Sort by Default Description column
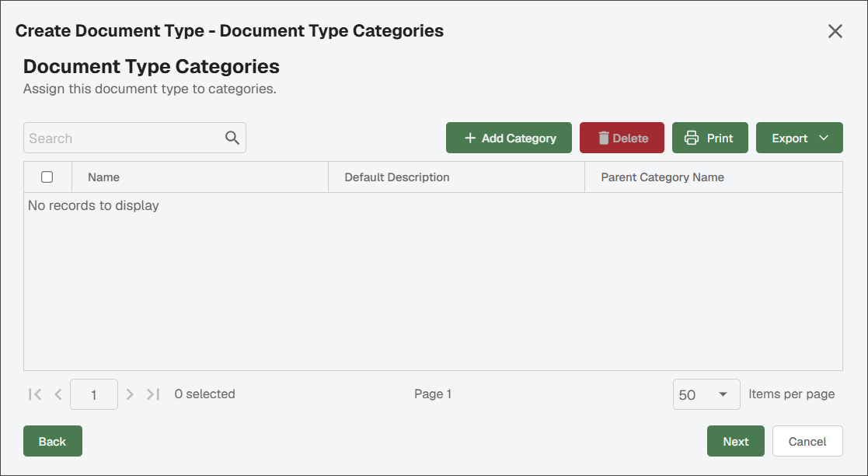 (x=456, y=177)
